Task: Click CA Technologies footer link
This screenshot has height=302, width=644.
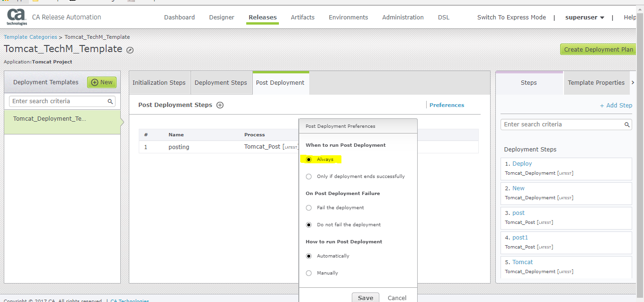Action: click(130, 301)
